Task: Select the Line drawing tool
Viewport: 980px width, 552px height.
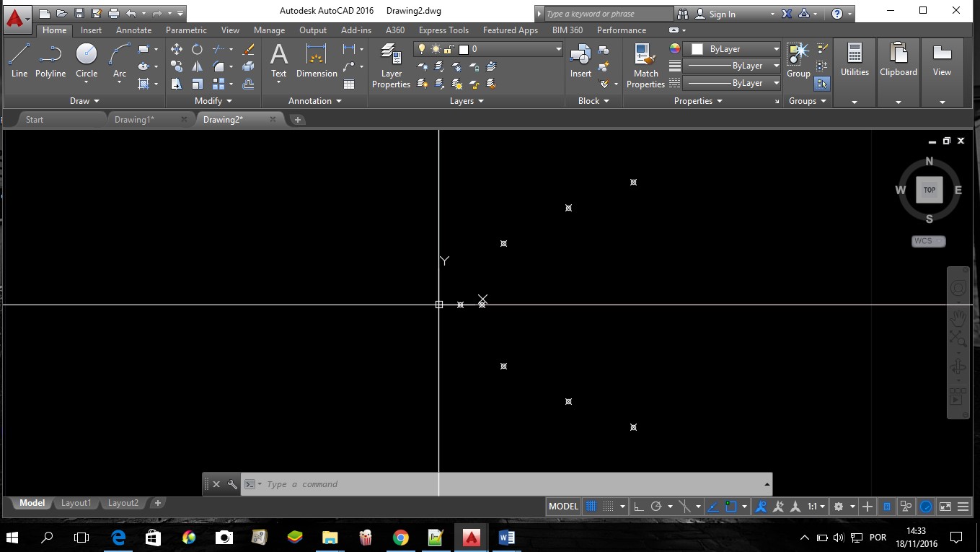Action: pyautogui.click(x=19, y=61)
